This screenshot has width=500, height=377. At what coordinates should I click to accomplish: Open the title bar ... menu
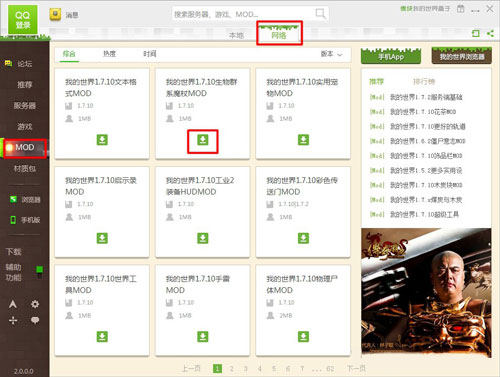[x=475, y=10]
